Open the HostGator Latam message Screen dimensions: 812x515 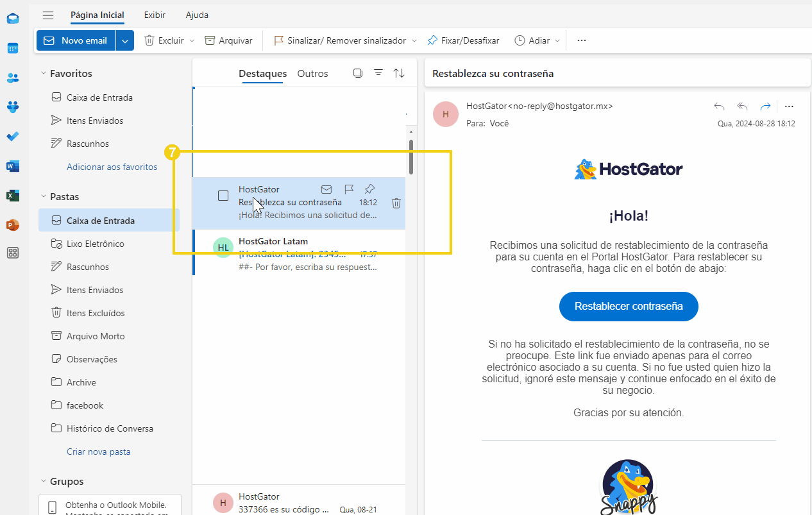300,253
